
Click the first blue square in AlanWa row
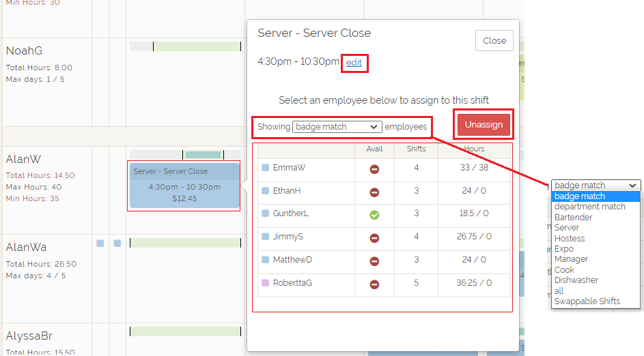100,243
